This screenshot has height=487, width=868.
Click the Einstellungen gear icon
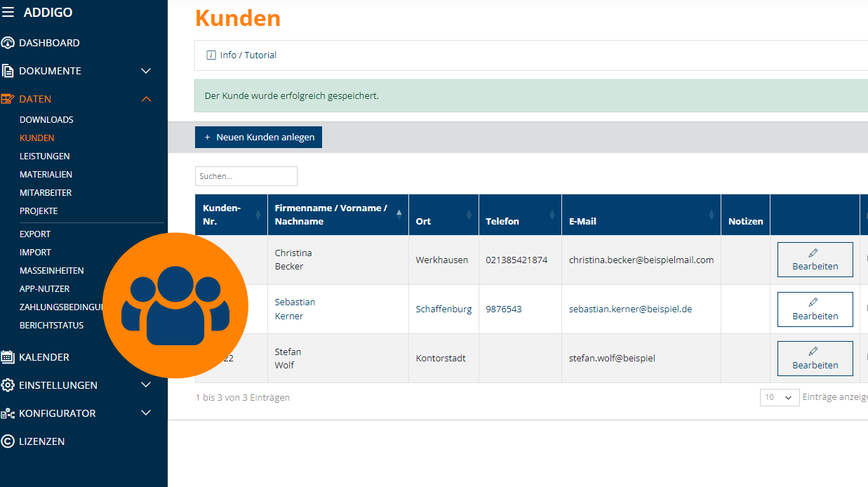pyautogui.click(x=8, y=385)
